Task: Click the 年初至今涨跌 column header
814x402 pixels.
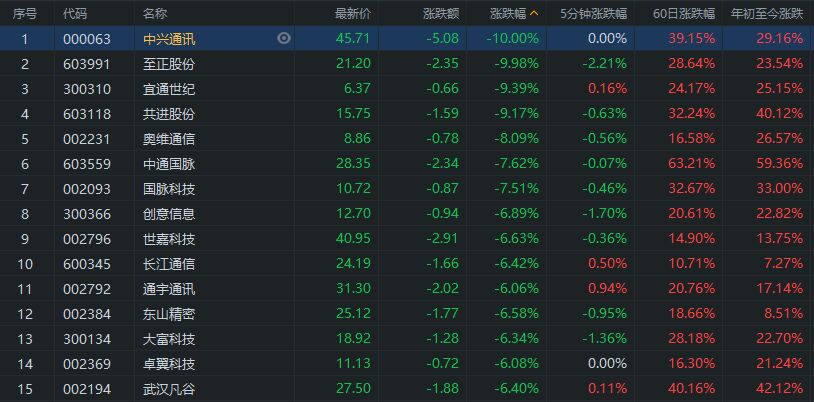Action: (x=767, y=14)
